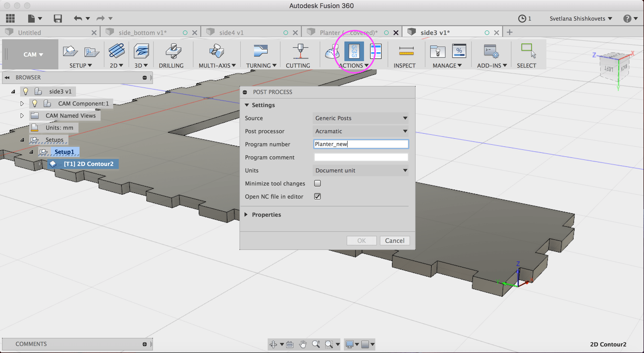
Task: Open the Post processor dropdown showing Acramatic
Action: (361, 131)
